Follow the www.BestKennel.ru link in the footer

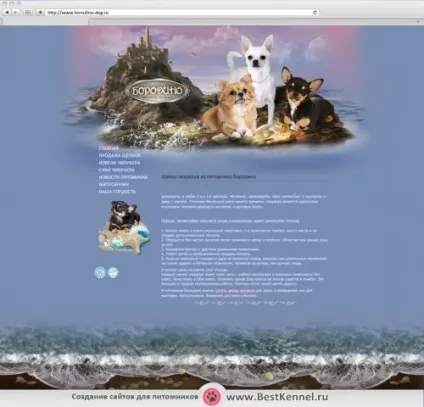(x=277, y=397)
